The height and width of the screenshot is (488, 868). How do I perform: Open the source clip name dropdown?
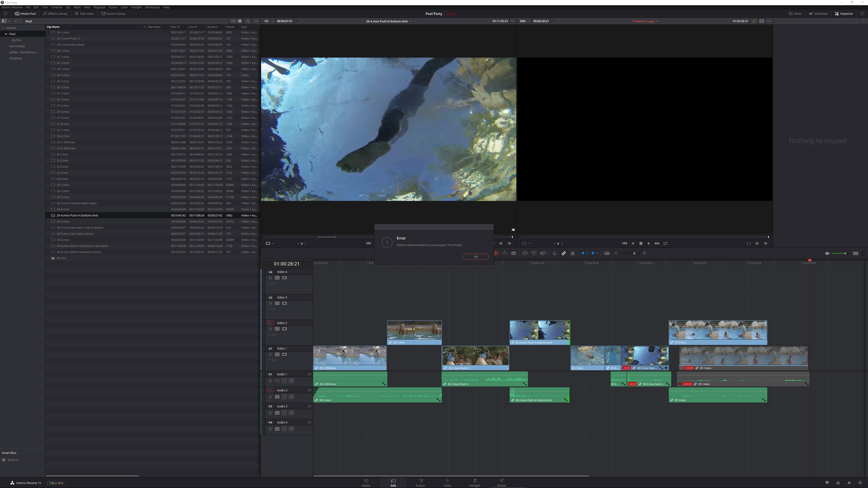pos(389,21)
